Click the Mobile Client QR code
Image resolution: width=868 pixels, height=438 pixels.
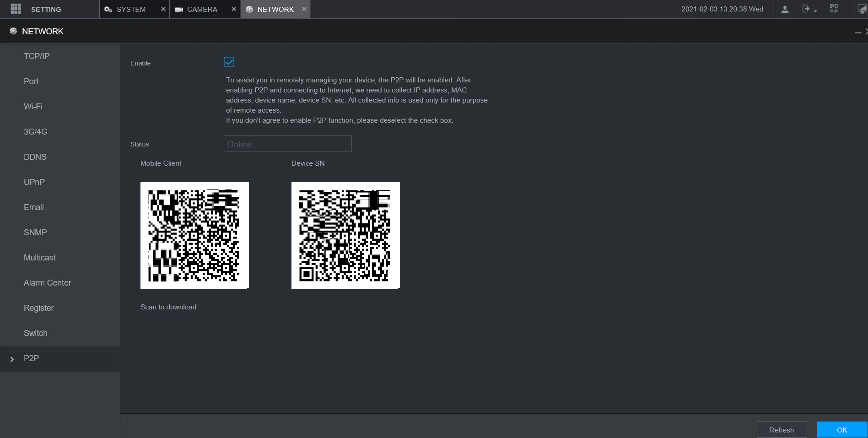click(x=194, y=236)
